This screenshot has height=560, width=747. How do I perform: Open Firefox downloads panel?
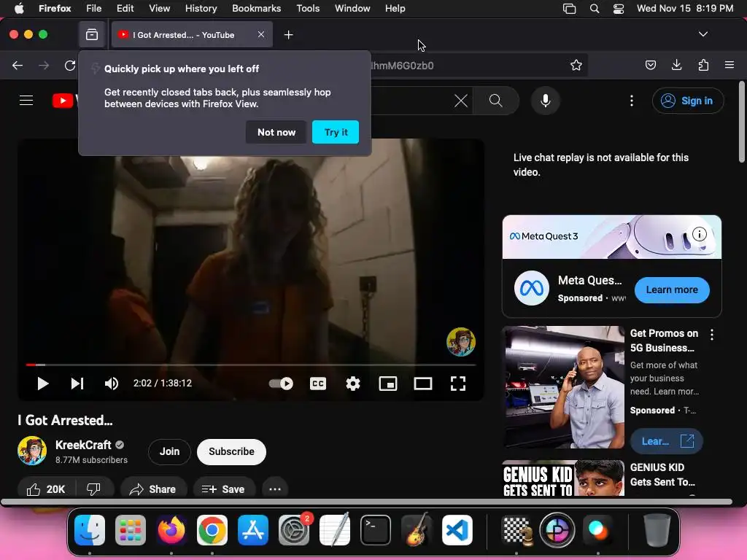click(x=676, y=65)
